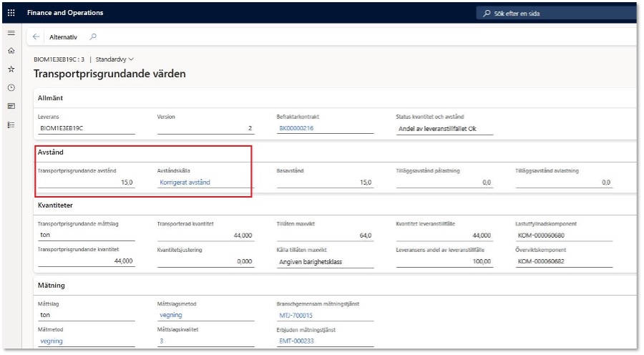
Task: Click the search magnifier next to Alternativ
Action: pos(92,37)
